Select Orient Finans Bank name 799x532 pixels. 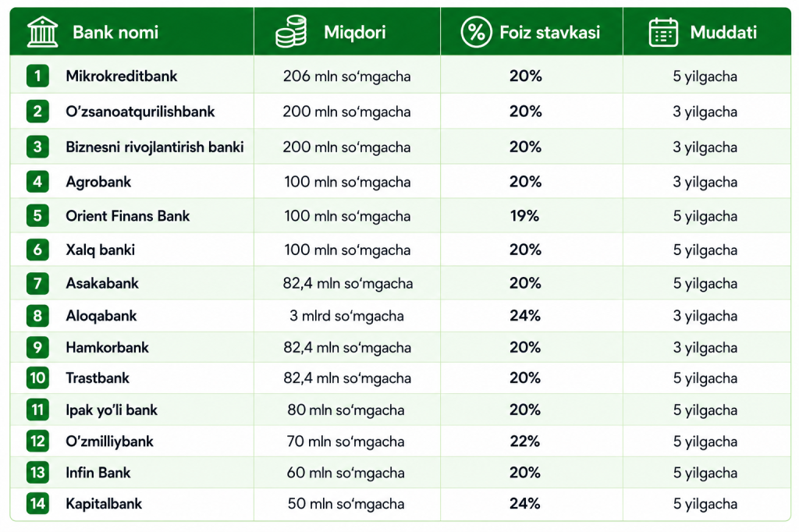point(127,216)
